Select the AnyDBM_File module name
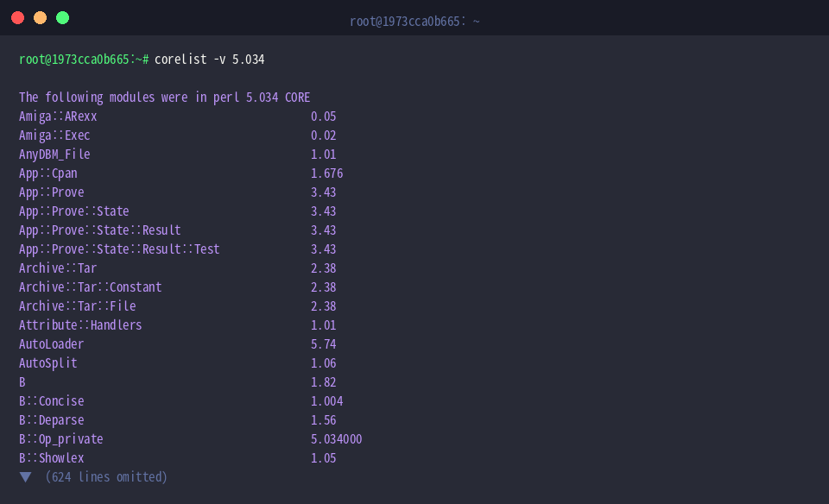Viewport: 829px width, 504px height. 54,154
